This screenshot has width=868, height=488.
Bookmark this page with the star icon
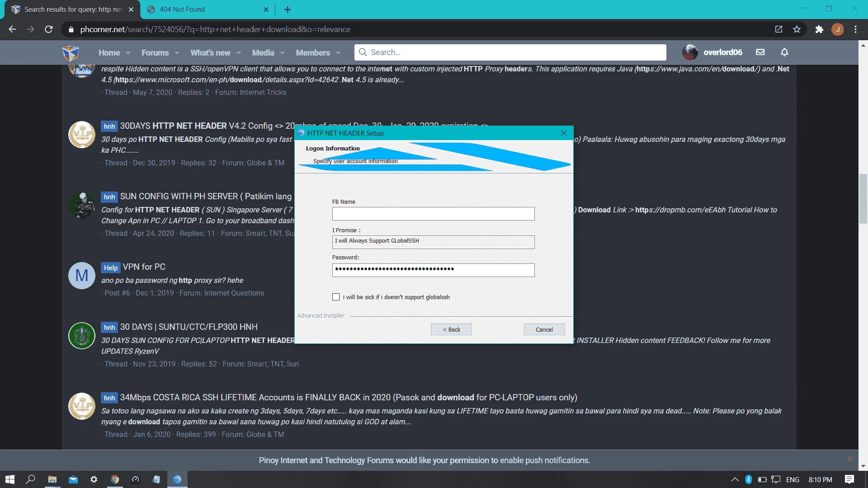pyautogui.click(x=797, y=29)
